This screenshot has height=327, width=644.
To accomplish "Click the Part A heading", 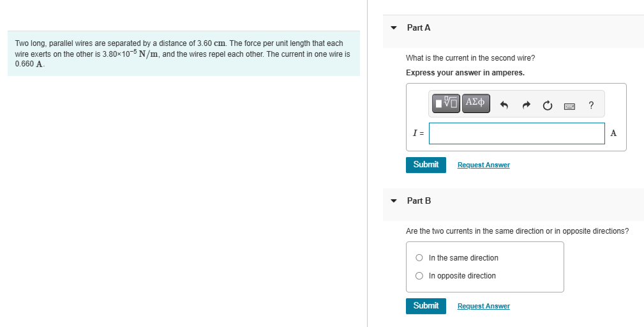I will (x=419, y=27).
